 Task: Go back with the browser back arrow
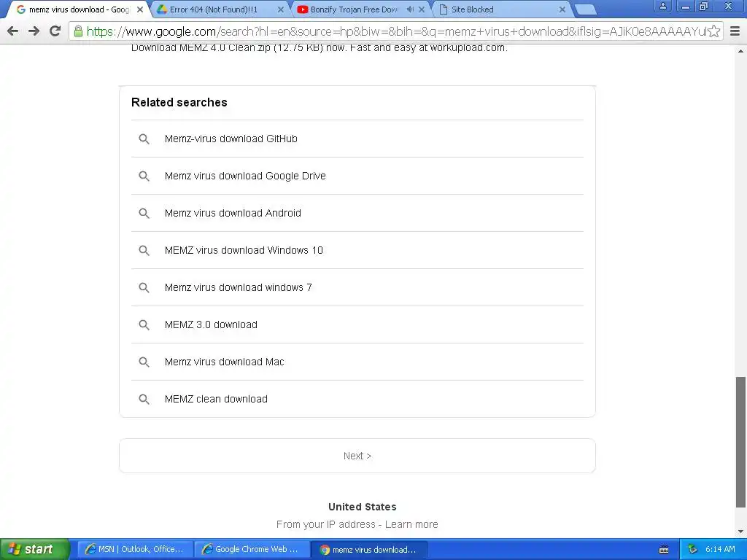click(x=13, y=31)
